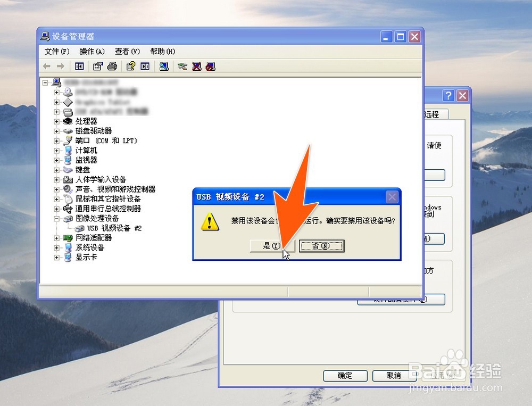Toggle the console tree pane icon
532x406 pixels.
pyautogui.click(x=79, y=66)
